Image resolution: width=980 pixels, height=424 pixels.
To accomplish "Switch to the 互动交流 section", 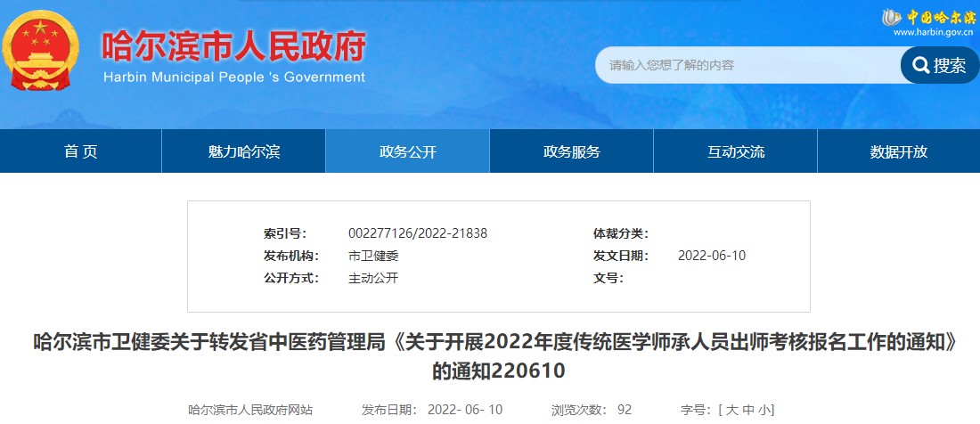I will click(736, 151).
